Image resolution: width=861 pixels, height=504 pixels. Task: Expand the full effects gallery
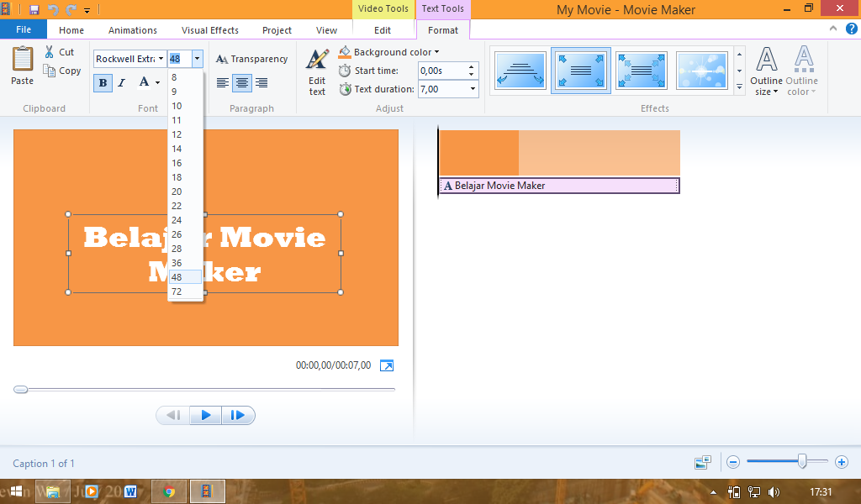click(740, 87)
